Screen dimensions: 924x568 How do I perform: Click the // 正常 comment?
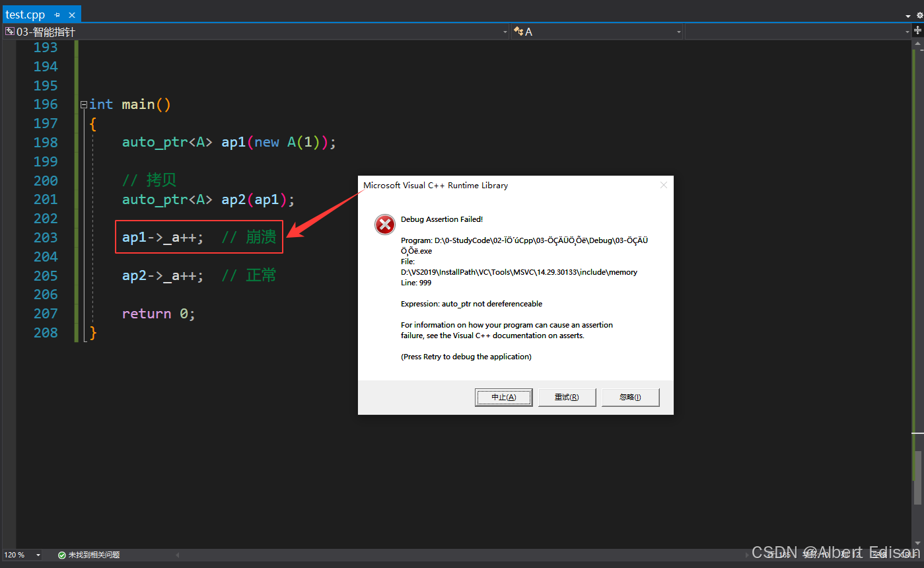coord(249,276)
